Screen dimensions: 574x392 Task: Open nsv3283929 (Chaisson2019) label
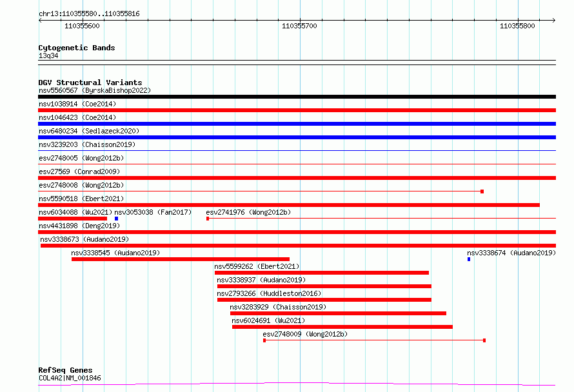(x=278, y=307)
